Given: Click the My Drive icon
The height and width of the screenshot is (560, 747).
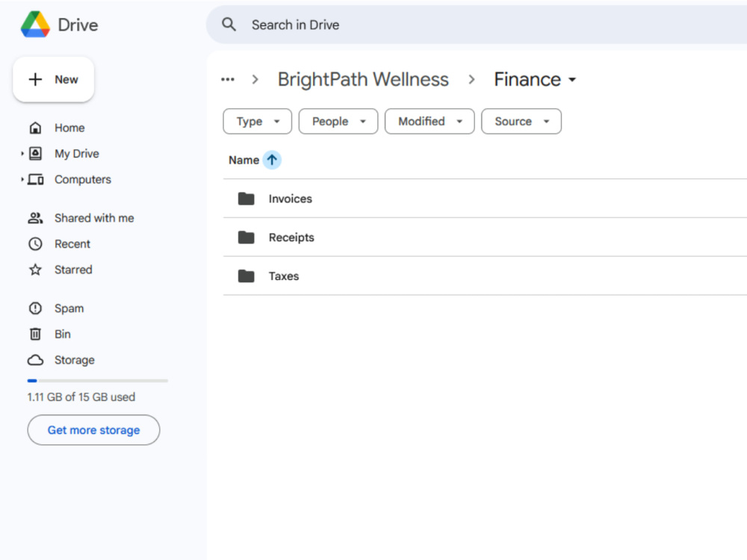Looking at the screenshot, I should [35, 153].
